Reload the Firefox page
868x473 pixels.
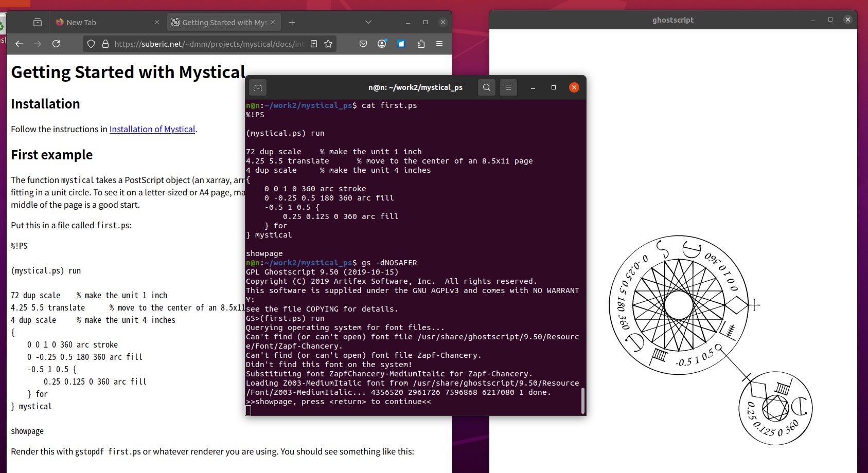56,44
